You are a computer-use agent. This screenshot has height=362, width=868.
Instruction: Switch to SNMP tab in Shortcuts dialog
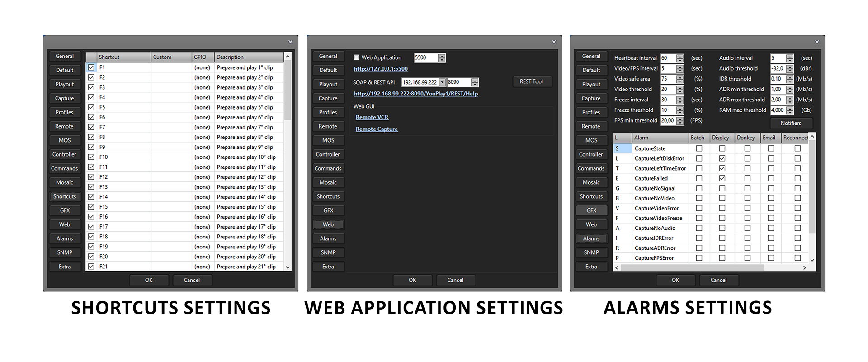pyautogui.click(x=65, y=252)
